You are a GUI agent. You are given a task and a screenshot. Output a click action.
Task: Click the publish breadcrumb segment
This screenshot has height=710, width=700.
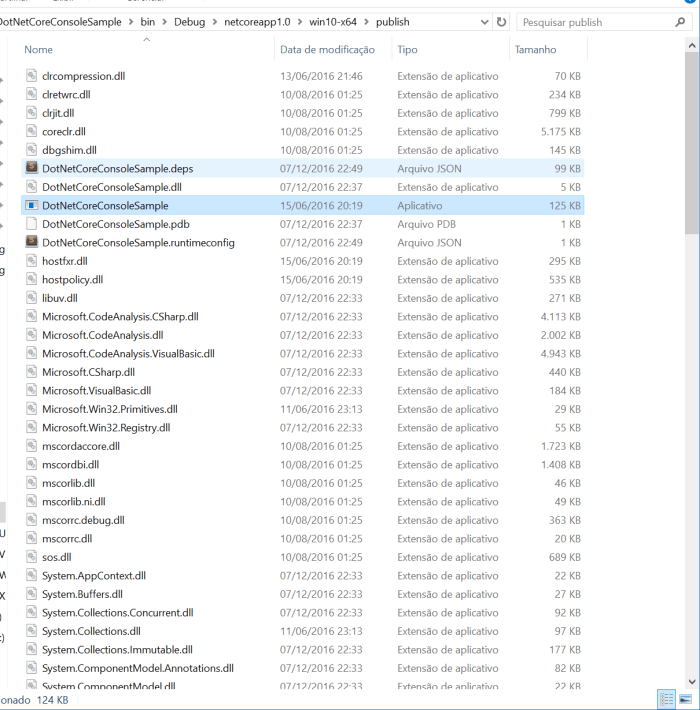(392, 22)
